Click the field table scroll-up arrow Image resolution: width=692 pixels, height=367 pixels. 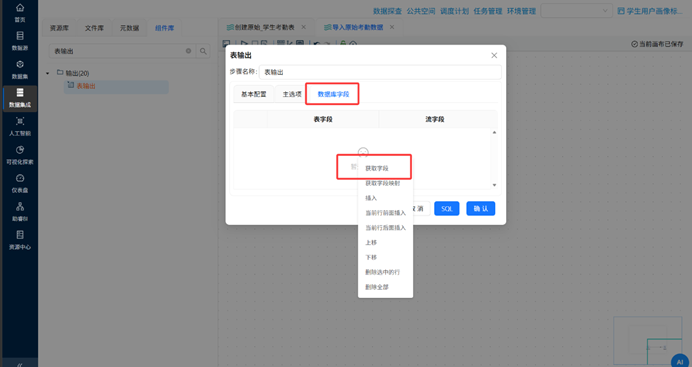tap(494, 132)
